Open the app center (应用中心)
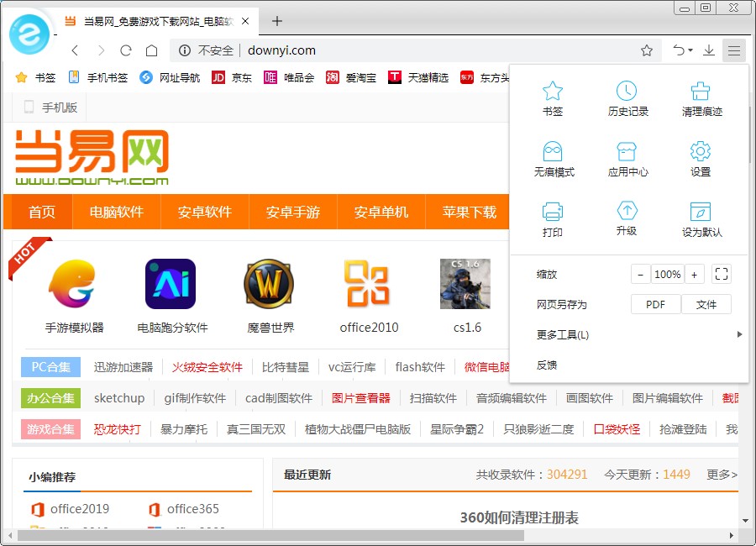This screenshot has width=756, height=546. coord(626,157)
